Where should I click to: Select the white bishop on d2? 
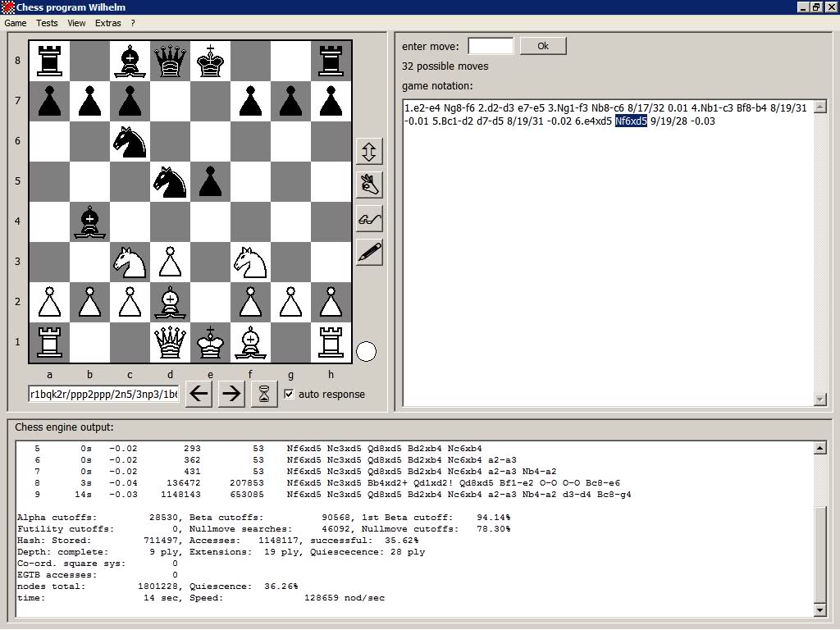[171, 302]
